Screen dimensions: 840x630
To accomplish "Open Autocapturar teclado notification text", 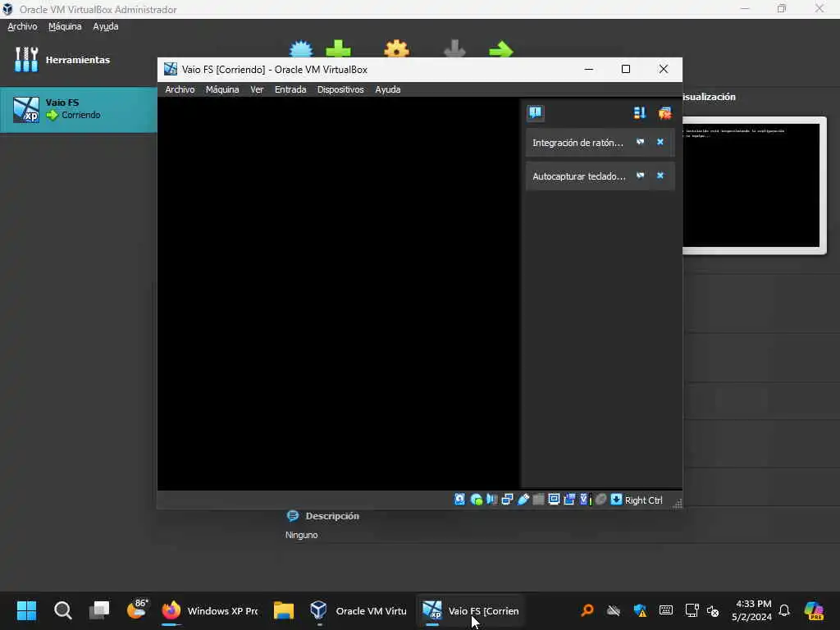I will tap(578, 176).
